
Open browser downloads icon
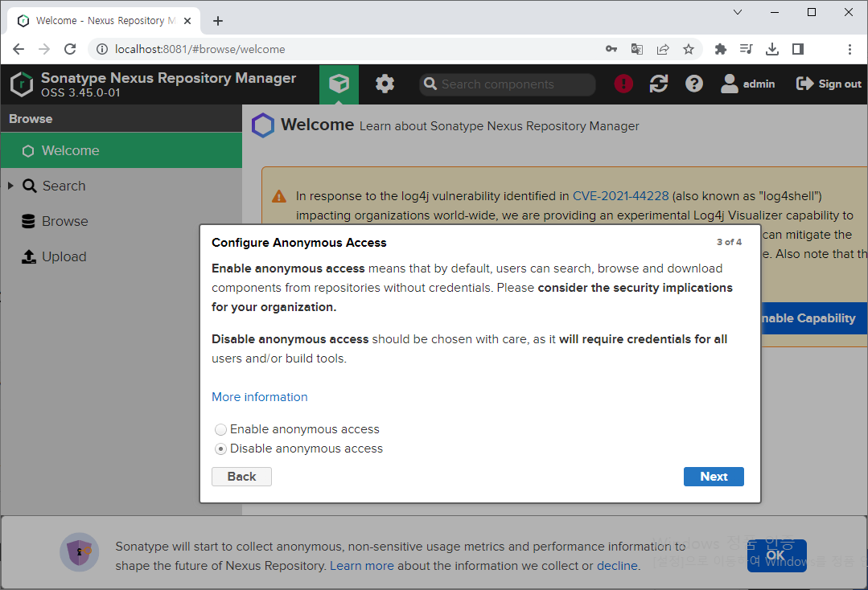(771, 49)
